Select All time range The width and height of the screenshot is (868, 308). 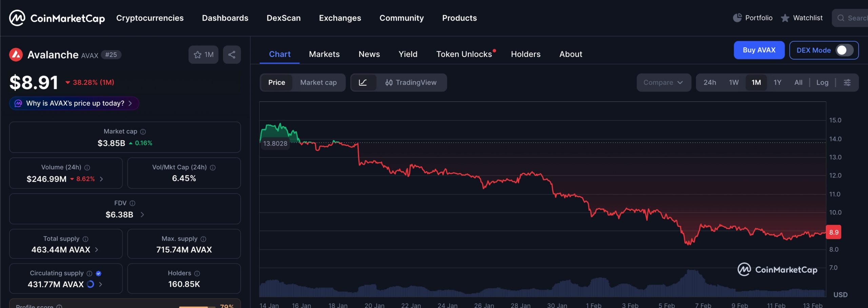(x=798, y=83)
